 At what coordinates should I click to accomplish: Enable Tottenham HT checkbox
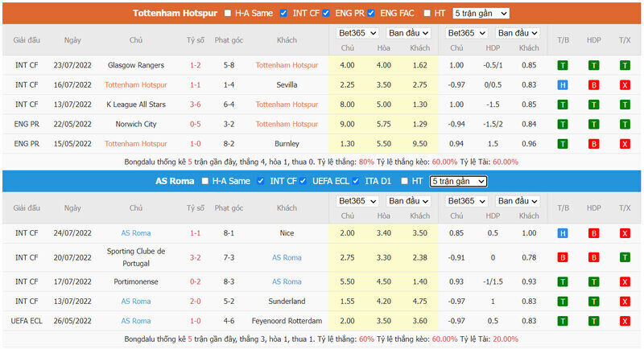427,13
